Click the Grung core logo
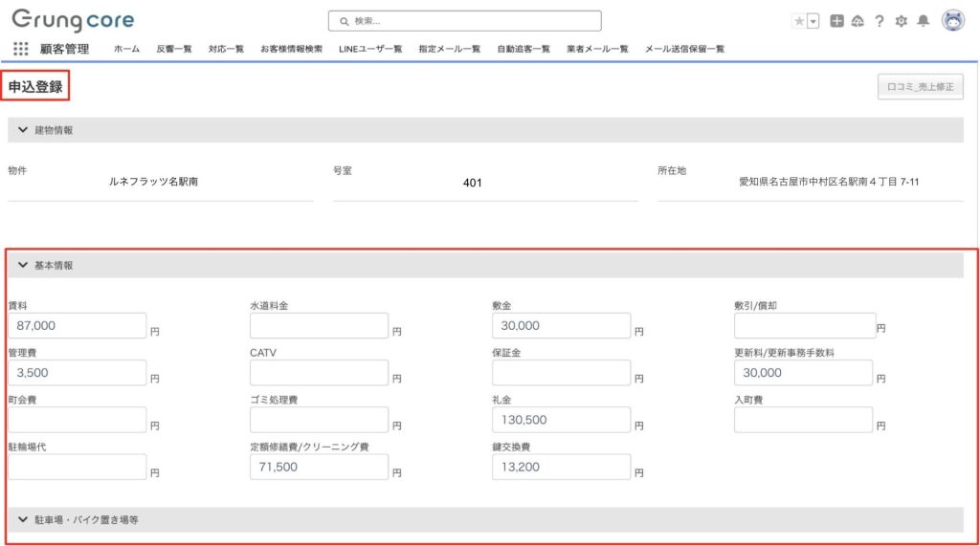The image size is (980, 546). pyautogui.click(x=73, y=20)
